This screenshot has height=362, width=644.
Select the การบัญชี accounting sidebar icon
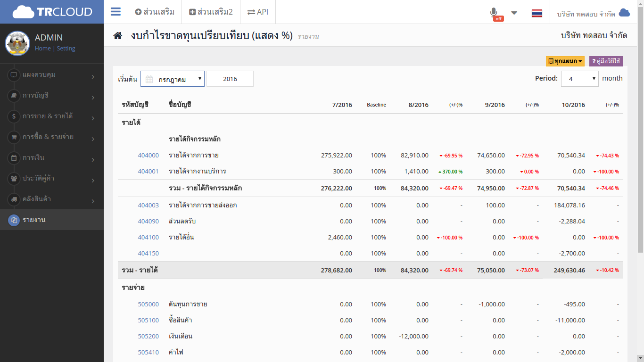tap(15, 96)
